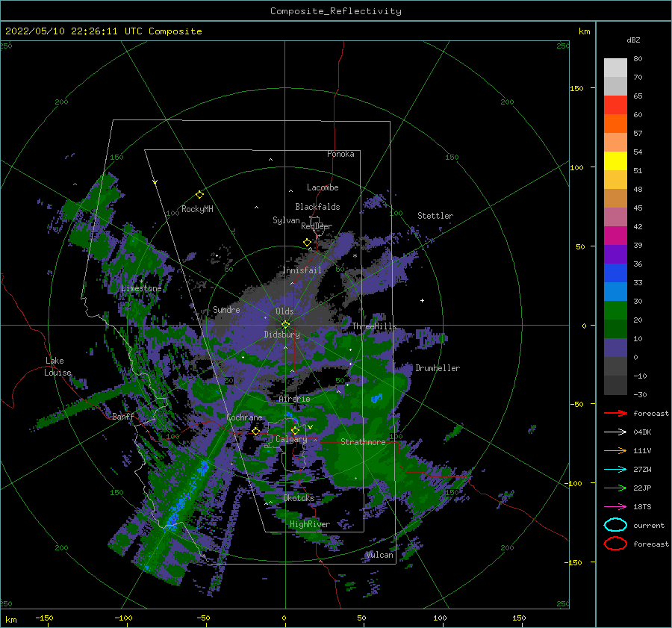Pick the red swatch between 65 and 60

pos(615,105)
